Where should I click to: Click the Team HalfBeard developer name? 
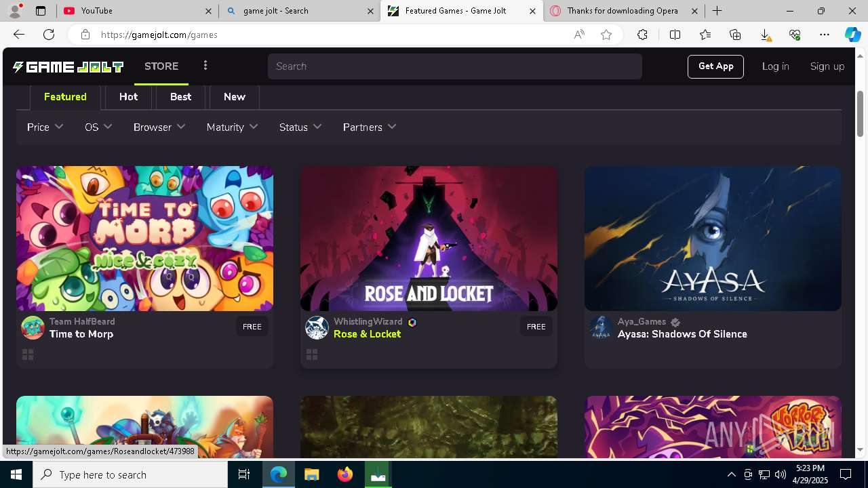coord(82,321)
